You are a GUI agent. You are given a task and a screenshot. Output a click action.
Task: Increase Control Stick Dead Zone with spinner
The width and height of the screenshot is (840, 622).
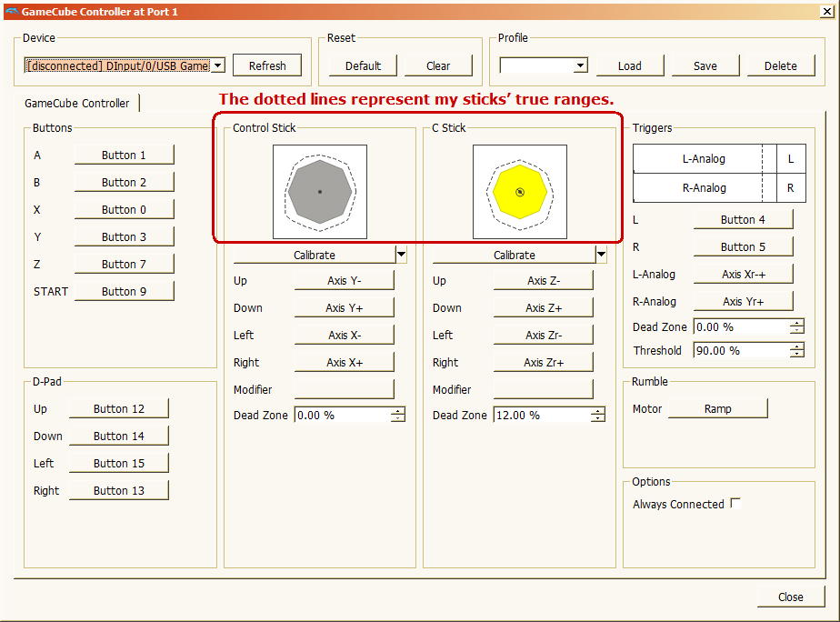pyautogui.click(x=398, y=411)
